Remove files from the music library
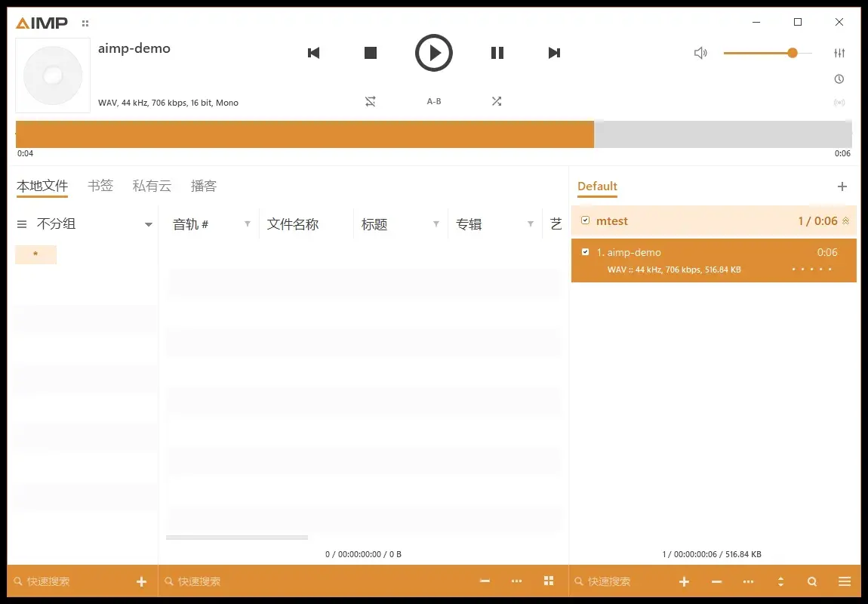This screenshot has height=604, width=868. pyautogui.click(x=485, y=581)
